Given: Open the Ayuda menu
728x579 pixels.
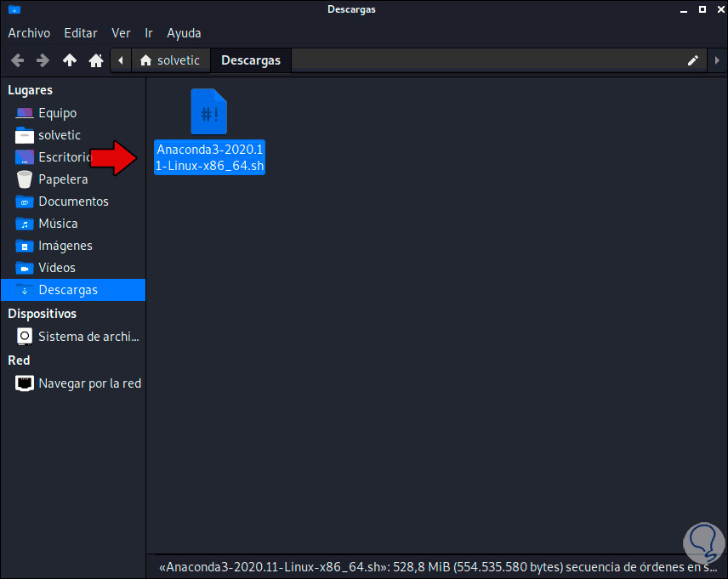Looking at the screenshot, I should click(x=184, y=33).
